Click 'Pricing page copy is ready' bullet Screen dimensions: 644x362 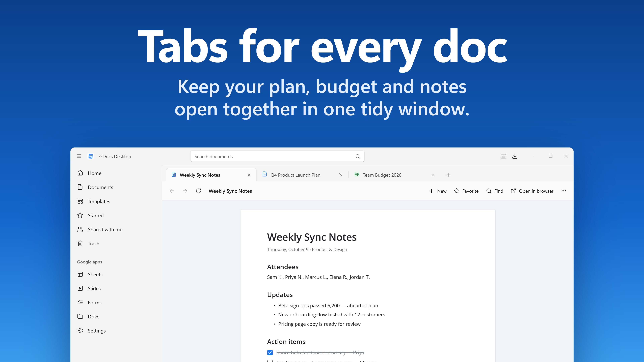(319, 324)
